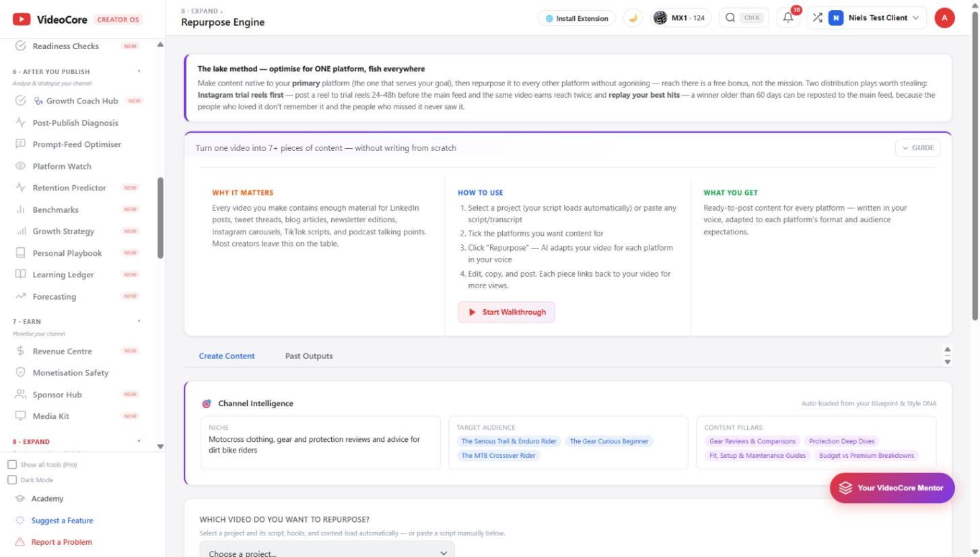Click the shuffle switch-client icon
This screenshot has height=557, width=980.
[817, 18]
